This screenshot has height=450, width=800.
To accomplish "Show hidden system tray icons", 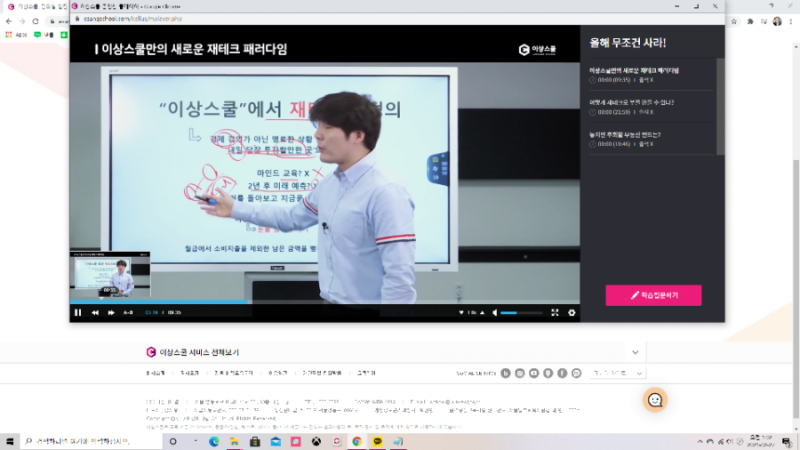I will tap(700, 441).
